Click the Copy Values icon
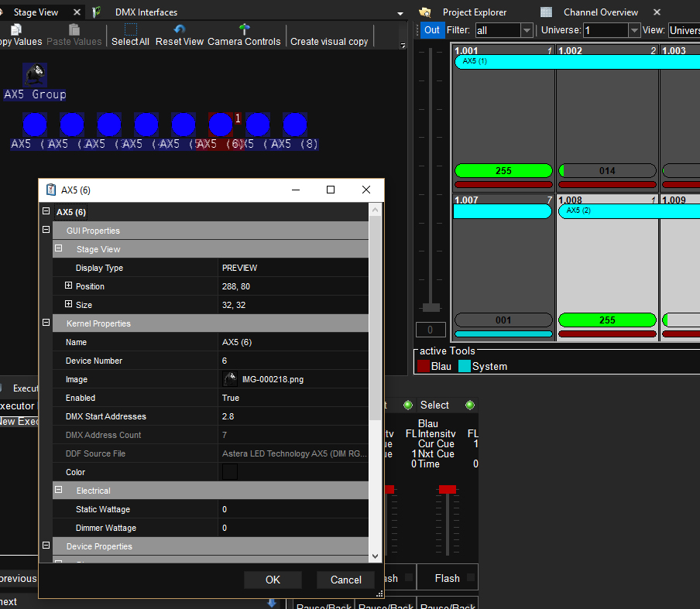 pyautogui.click(x=15, y=29)
